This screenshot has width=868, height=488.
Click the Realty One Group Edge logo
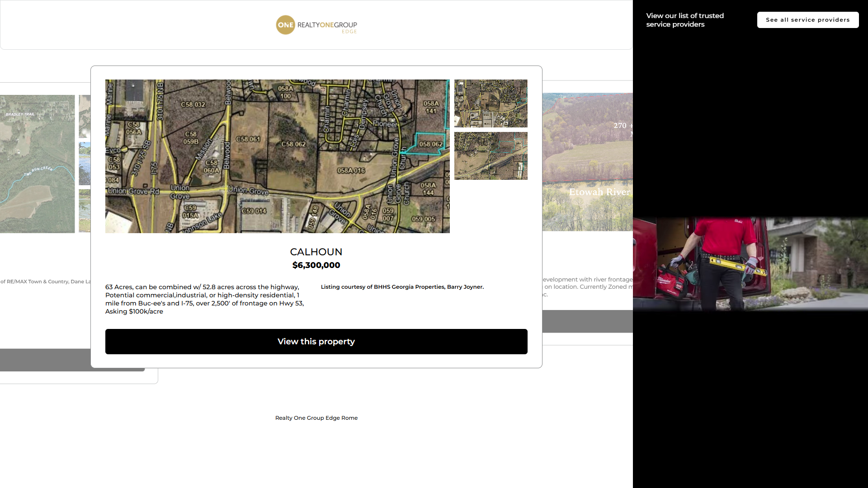pyautogui.click(x=316, y=25)
